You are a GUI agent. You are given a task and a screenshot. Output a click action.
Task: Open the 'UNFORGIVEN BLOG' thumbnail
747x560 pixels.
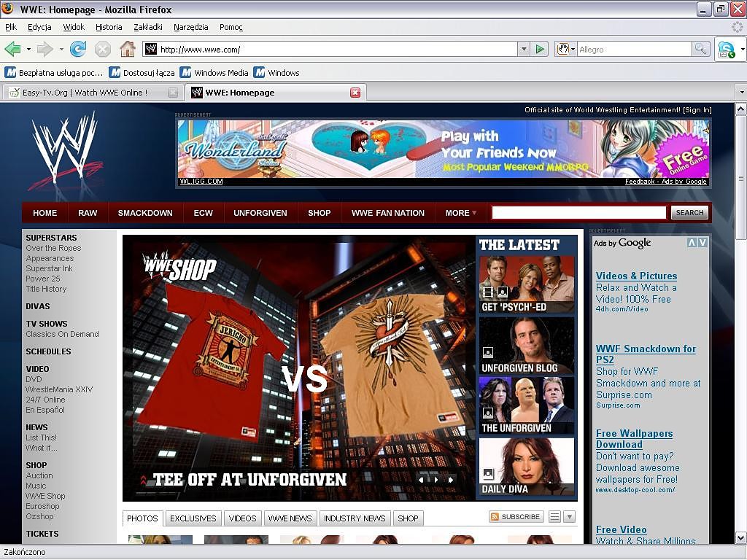[527, 346]
